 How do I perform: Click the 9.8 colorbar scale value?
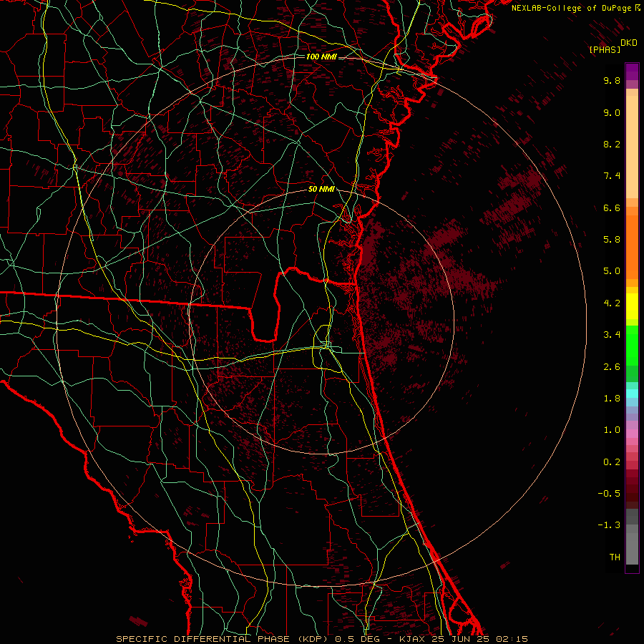point(612,80)
